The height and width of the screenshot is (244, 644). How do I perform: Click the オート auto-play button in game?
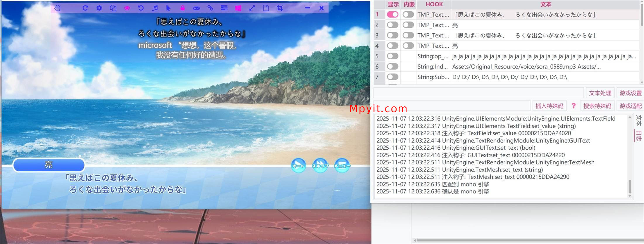[298, 166]
